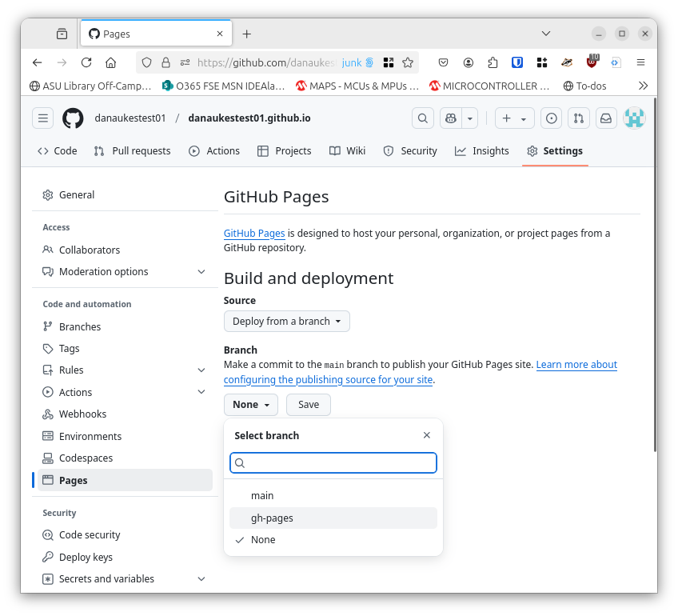Select the gh-pages branch option
The width and height of the screenshot is (678, 616).
pyautogui.click(x=333, y=518)
